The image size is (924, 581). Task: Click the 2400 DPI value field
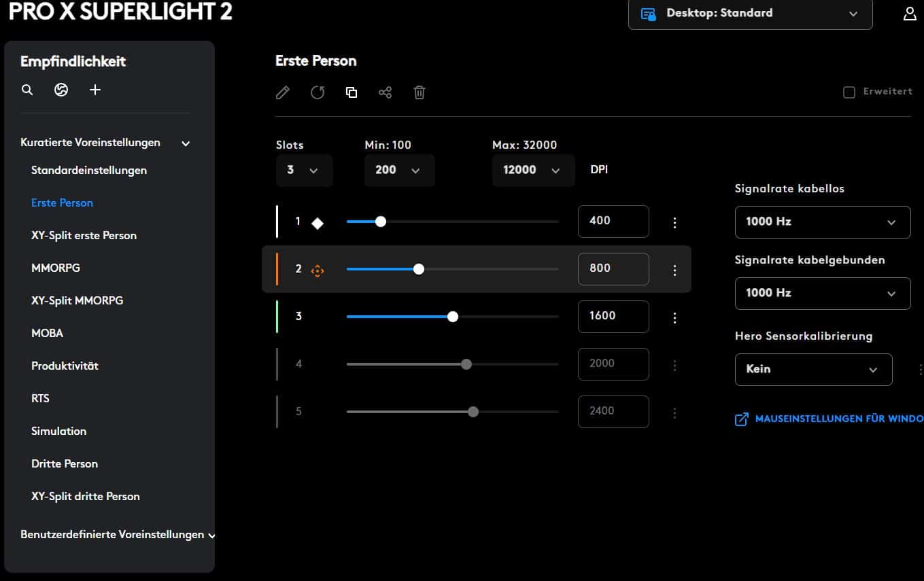[x=613, y=412]
